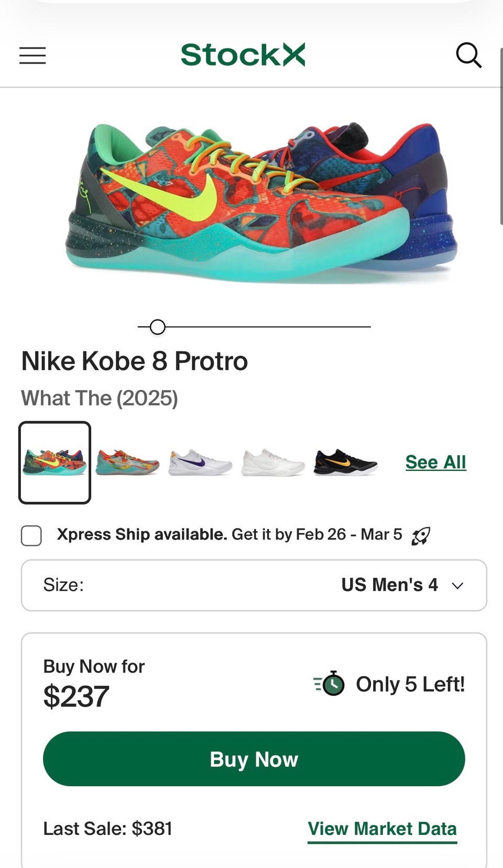Select the second orange-teal colorway thumbnail
Screen dimensions: 503x868
[x=127, y=462]
